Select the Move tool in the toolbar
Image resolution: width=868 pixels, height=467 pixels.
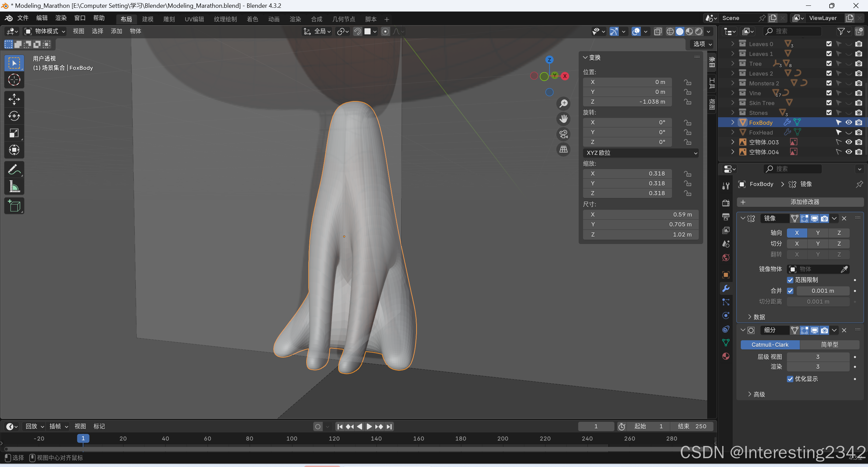(14, 99)
